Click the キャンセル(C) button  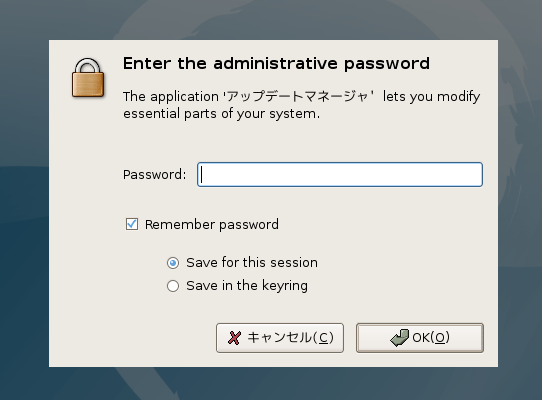[x=280, y=338]
